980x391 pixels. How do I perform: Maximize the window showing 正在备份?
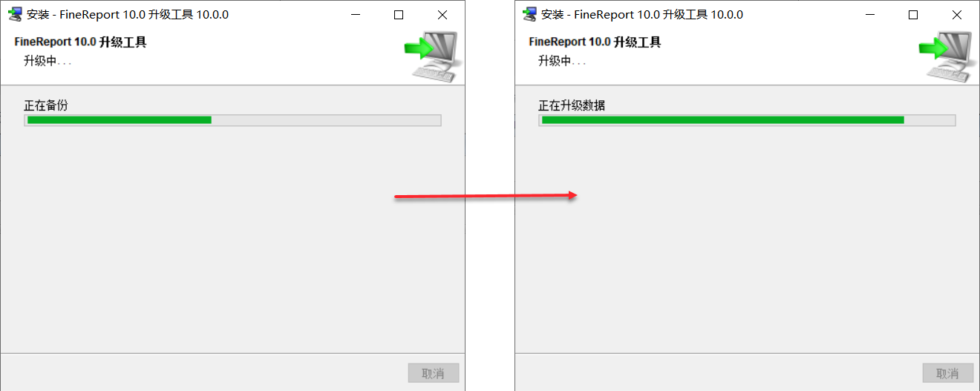399,15
